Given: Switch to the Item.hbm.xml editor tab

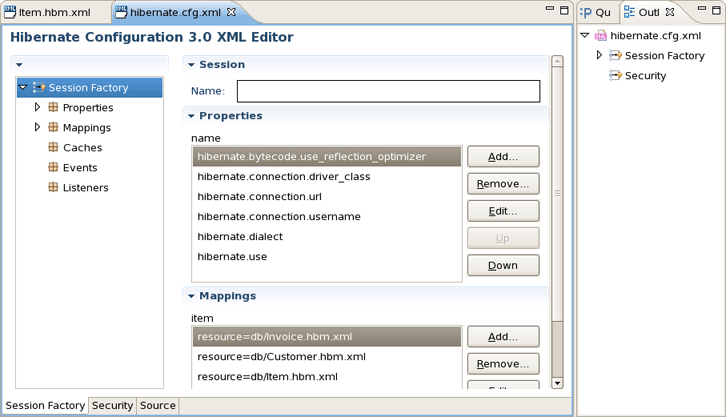Looking at the screenshot, I should click(x=55, y=12).
